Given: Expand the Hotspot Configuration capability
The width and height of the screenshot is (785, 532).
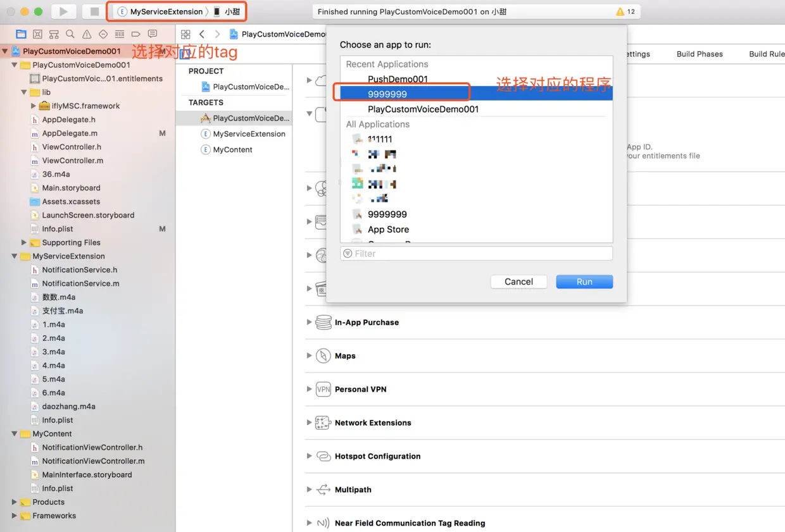Looking at the screenshot, I should [310, 456].
